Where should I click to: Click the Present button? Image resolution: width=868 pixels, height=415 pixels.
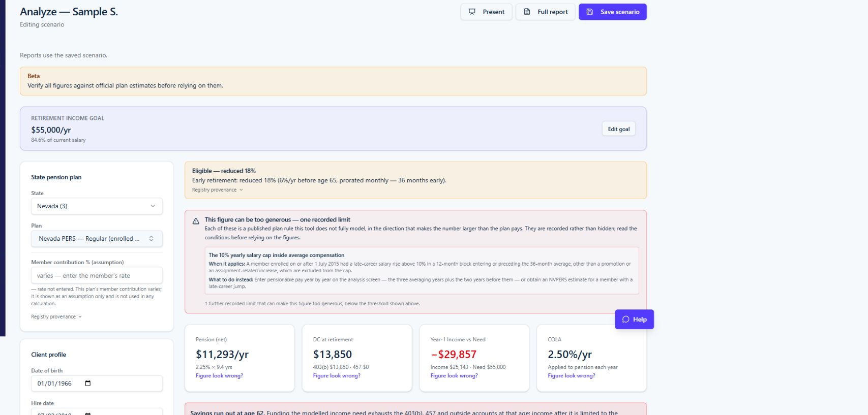coord(486,12)
